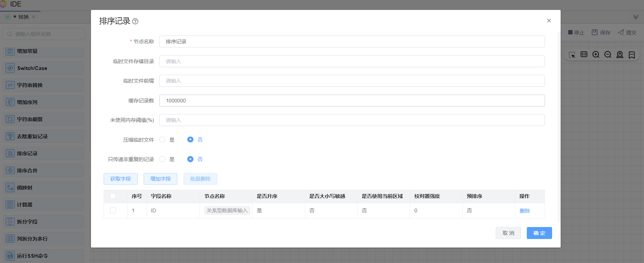Click the help icon beside 排序记录 title

pyautogui.click(x=135, y=22)
